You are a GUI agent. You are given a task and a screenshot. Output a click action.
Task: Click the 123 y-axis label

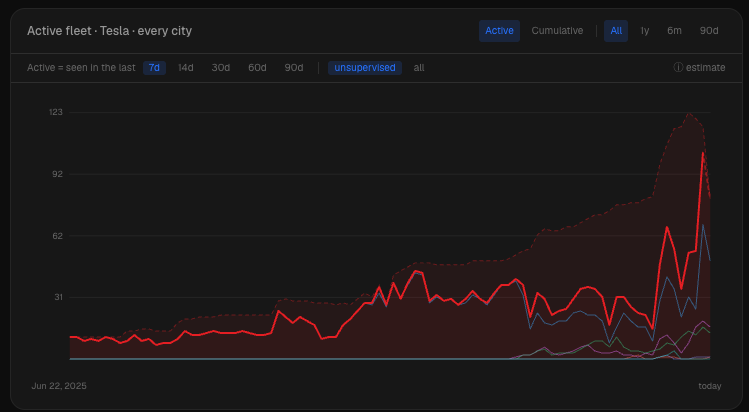(x=56, y=112)
